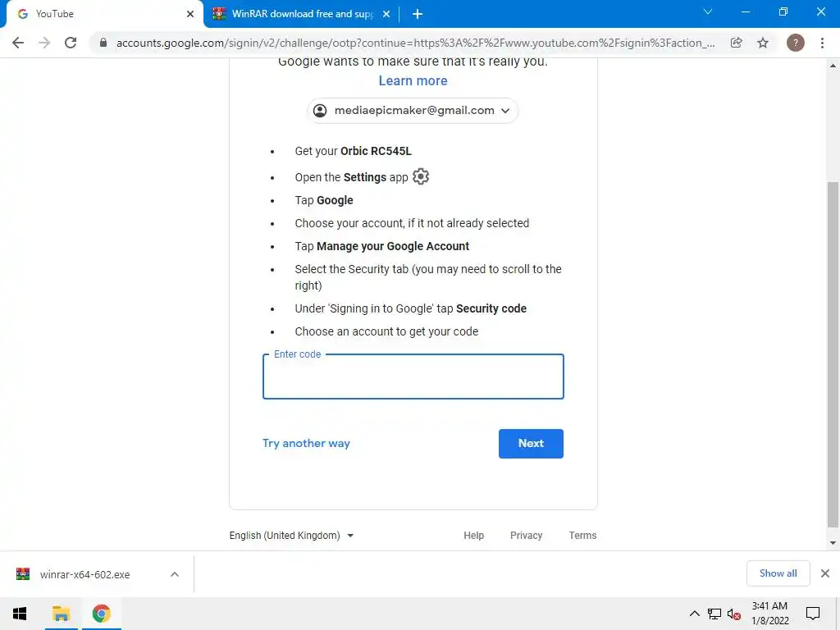Open the Chrome profile avatar
The height and width of the screenshot is (630, 840).
(x=796, y=43)
